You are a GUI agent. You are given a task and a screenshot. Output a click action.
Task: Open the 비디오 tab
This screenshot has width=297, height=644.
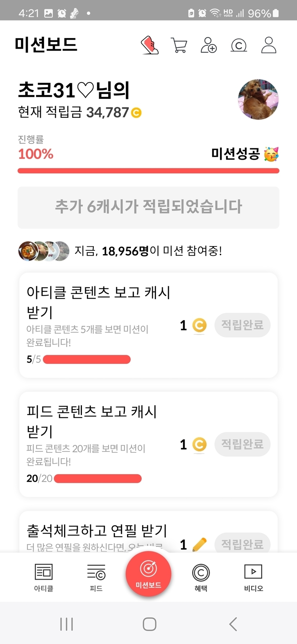pos(253,577)
